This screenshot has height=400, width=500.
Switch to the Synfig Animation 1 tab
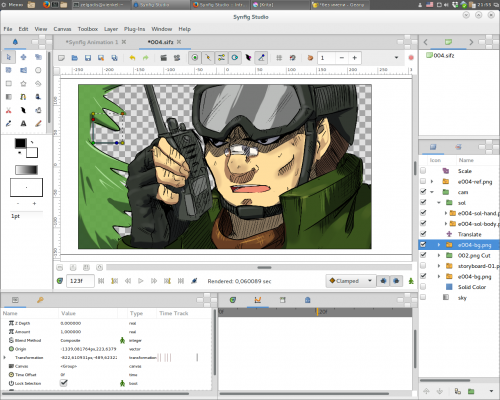coord(92,42)
